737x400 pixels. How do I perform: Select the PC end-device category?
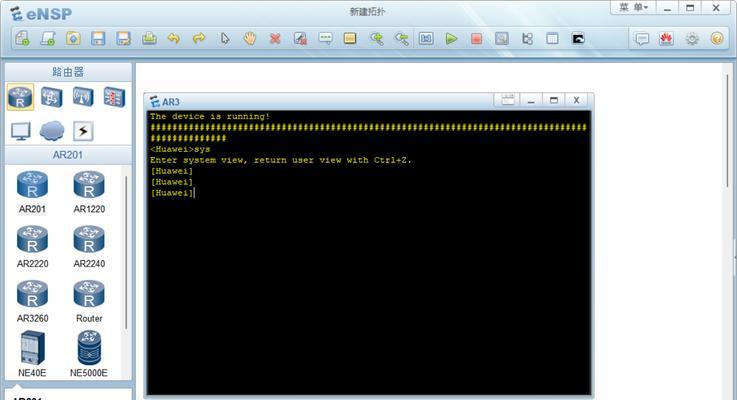(x=21, y=131)
